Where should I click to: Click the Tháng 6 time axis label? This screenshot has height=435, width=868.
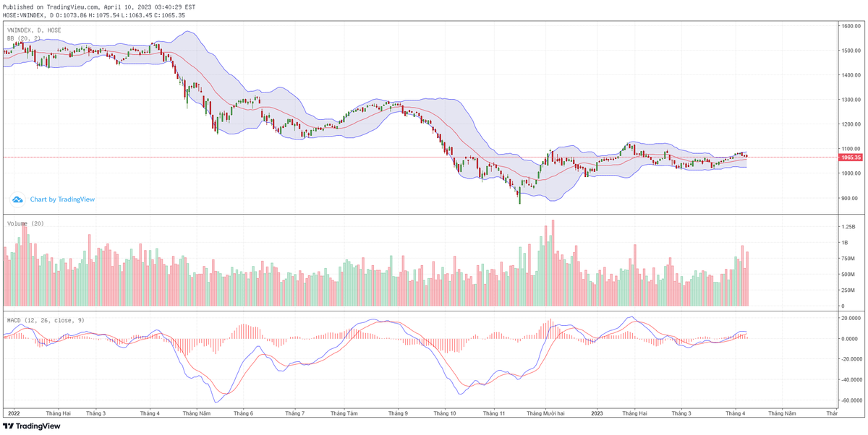243,413
